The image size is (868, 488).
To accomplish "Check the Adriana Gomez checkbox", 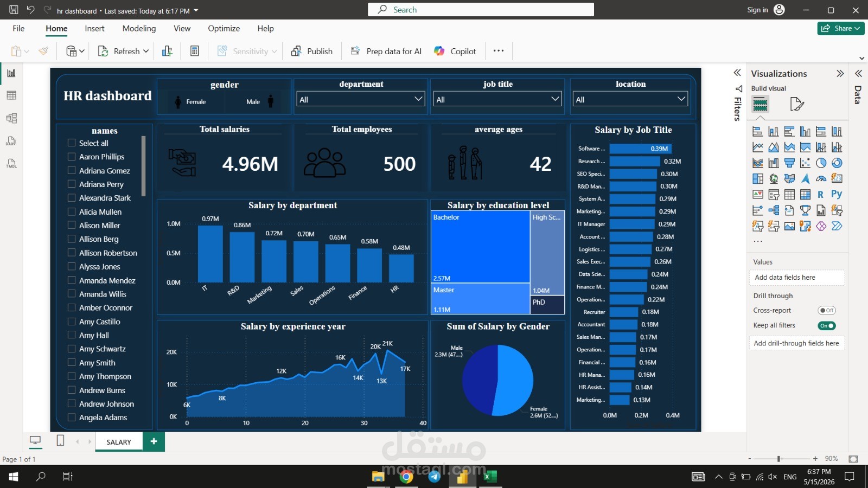I will click(x=72, y=170).
